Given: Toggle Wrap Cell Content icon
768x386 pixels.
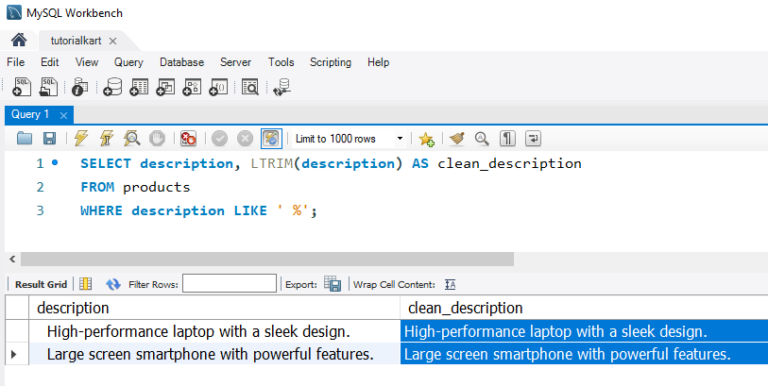Looking at the screenshot, I should [450, 285].
